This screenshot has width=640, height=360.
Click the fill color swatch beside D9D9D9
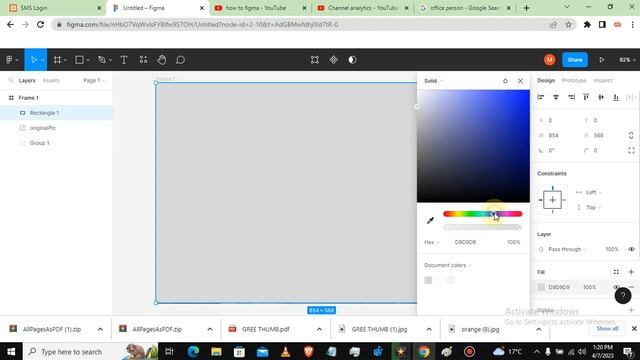coord(541,287)
